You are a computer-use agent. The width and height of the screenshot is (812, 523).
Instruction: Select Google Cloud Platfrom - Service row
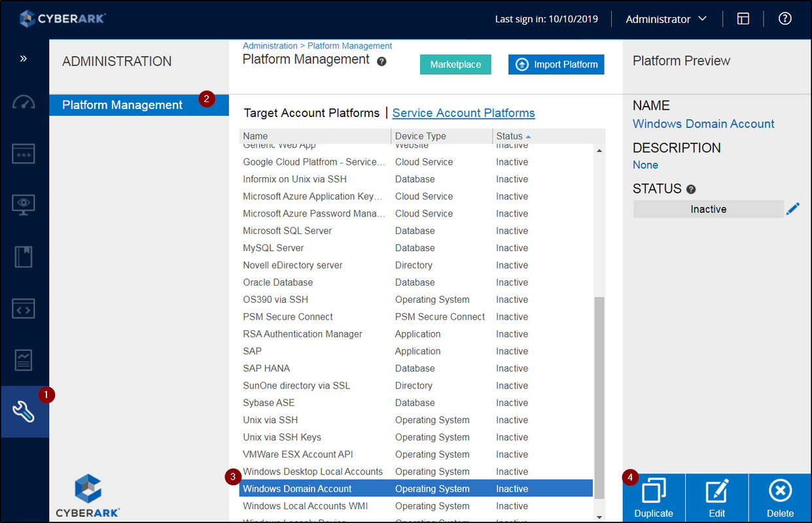[x=416, y=162]
